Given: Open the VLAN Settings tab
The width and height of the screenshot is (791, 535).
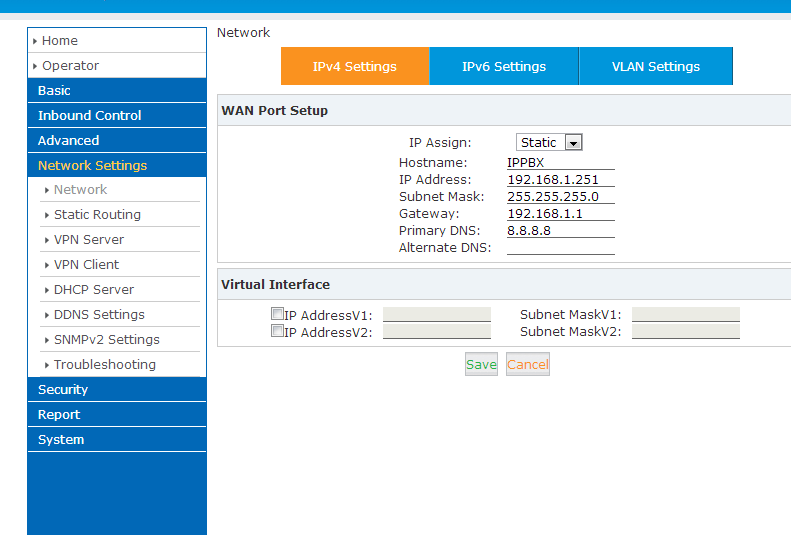Looking at the screenshot, I should click(x=655, y=67).
